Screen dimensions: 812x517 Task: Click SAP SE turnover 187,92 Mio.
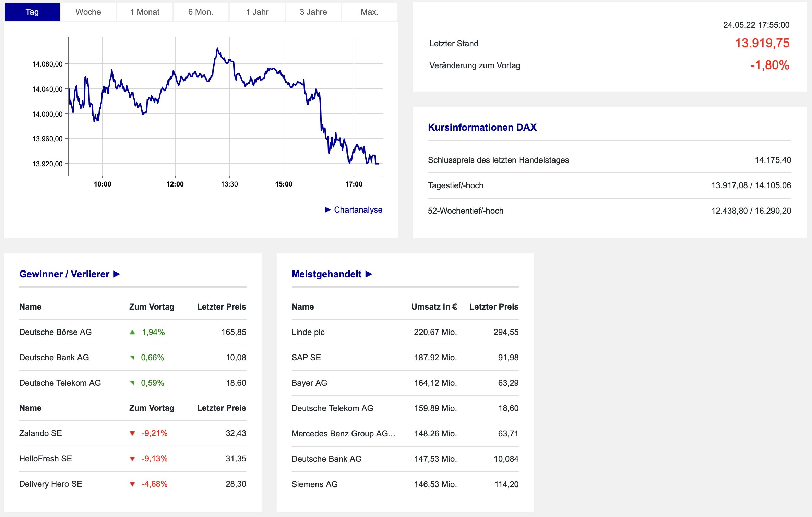pos(435,358)
